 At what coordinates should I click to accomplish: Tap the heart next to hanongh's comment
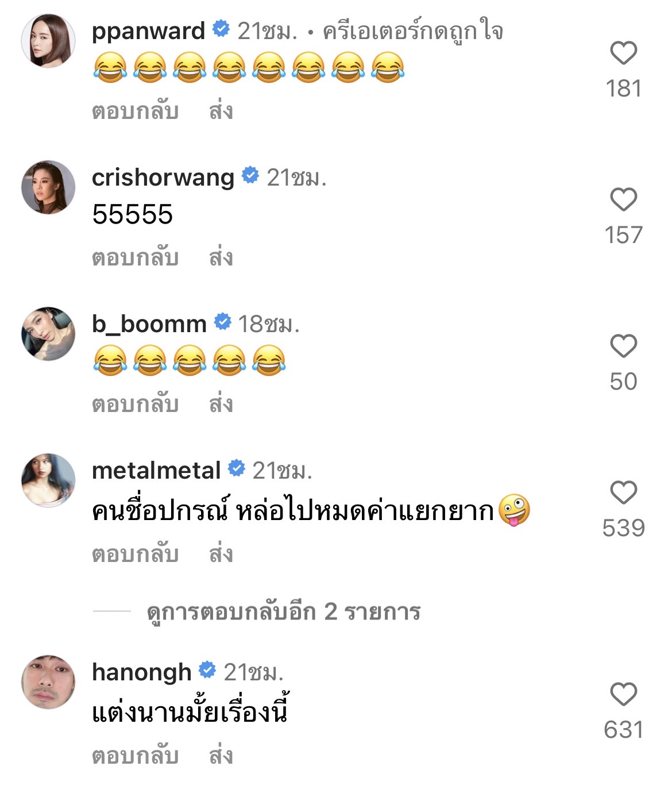pyautogui.click(x=623, y=692)
